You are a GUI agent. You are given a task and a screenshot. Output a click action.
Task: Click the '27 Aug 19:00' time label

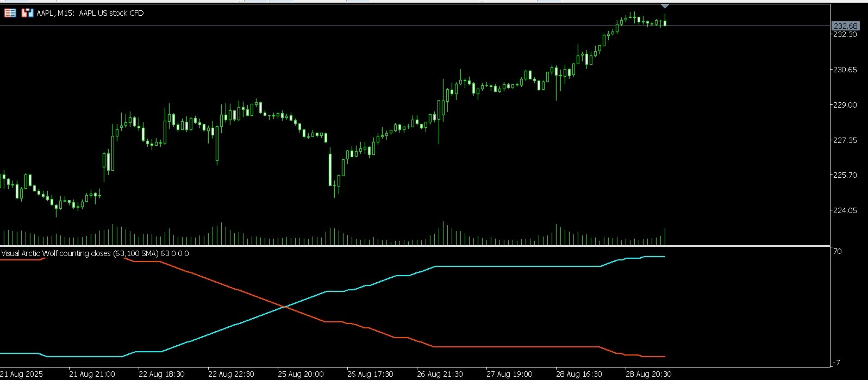509,374
